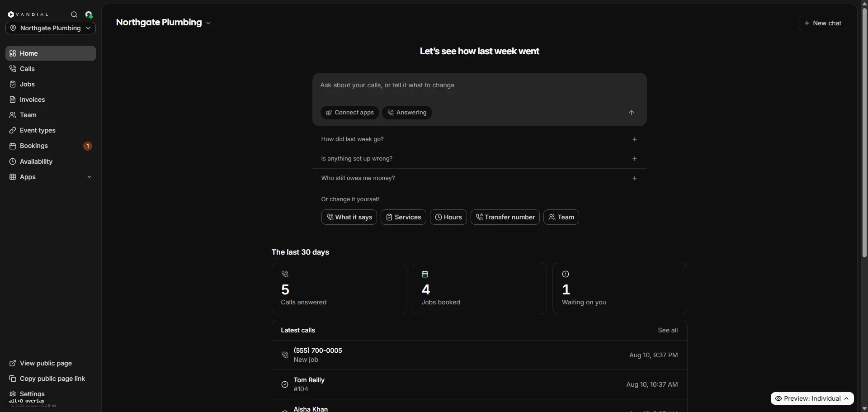Open the Tom Reilly call row
The height and width of the screenshot is (412, 868).
coord(479,384)
